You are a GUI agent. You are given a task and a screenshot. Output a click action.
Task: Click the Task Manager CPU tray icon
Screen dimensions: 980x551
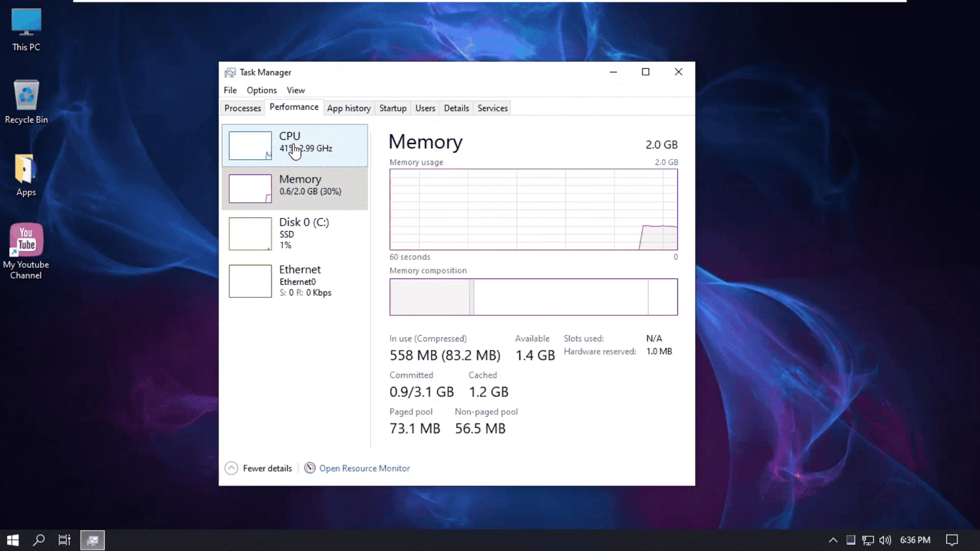850,540
